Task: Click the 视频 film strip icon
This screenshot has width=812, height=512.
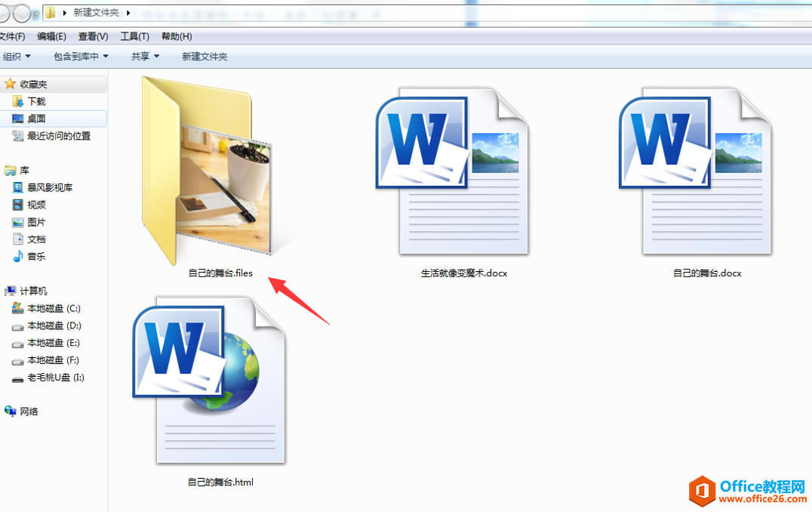Action: (x=17, y=205)
